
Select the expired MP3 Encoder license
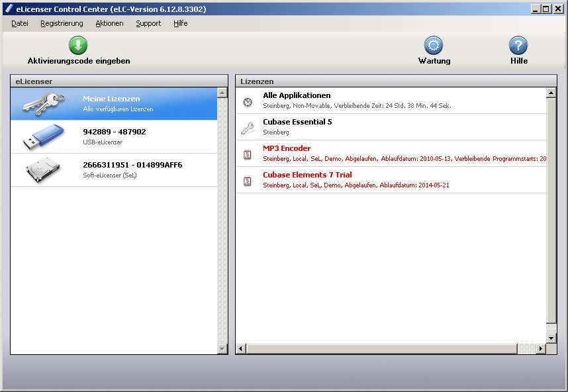point(391,153)
